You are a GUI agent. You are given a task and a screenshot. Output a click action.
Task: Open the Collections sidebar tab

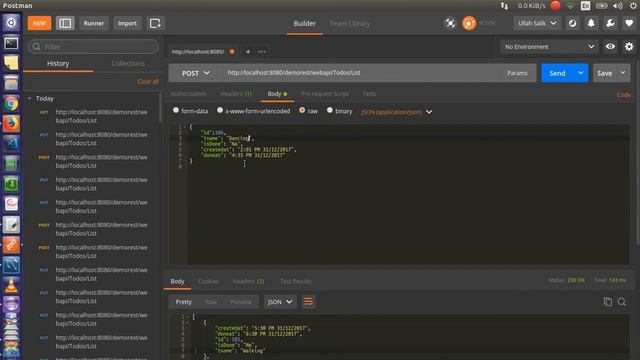(x=128, y=63)
